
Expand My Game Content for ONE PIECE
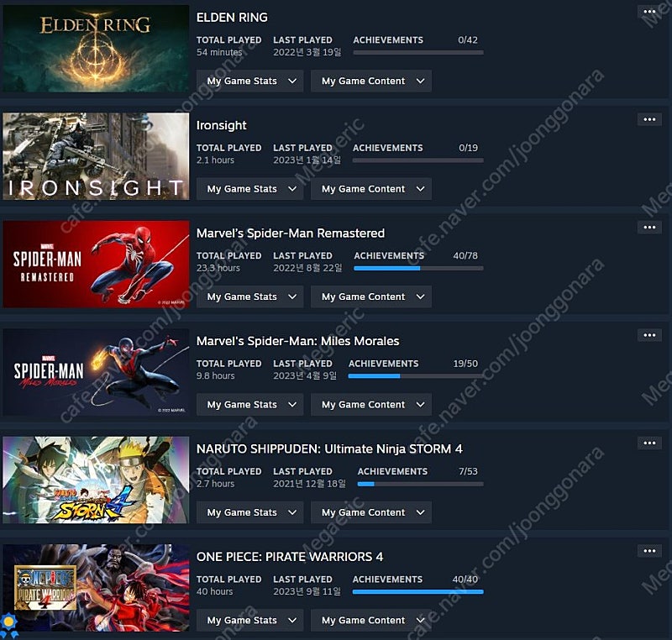pyautogui.click(x=371, y=621)
